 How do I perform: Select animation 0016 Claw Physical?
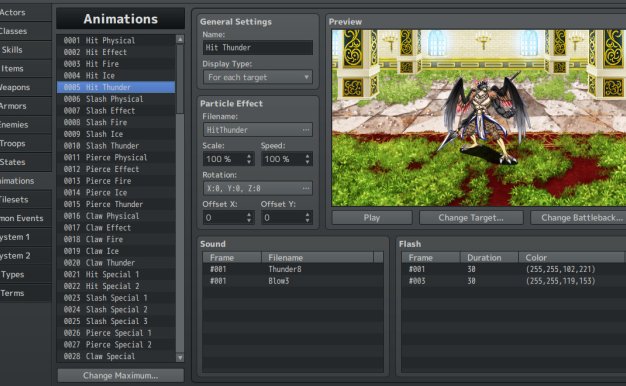pos(116,216)
